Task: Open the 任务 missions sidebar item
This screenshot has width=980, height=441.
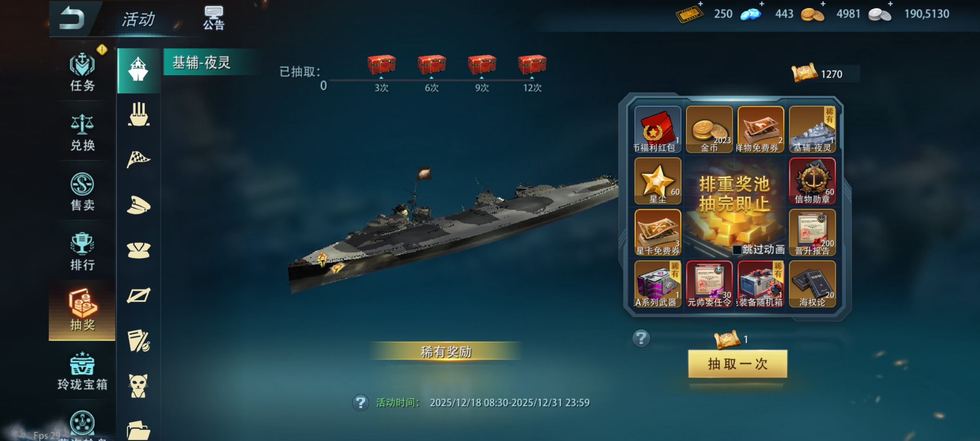Action: click(x=82, y=72)
